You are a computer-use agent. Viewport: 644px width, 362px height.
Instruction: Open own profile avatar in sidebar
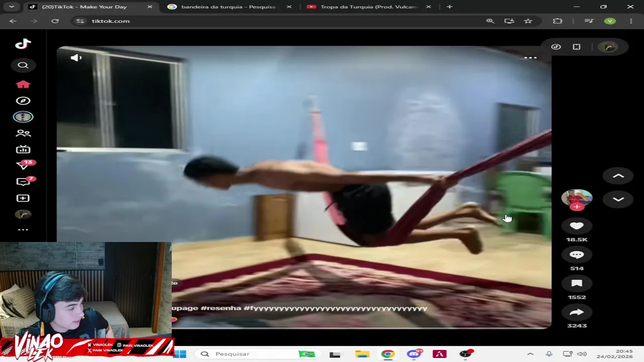click(23, 215)
